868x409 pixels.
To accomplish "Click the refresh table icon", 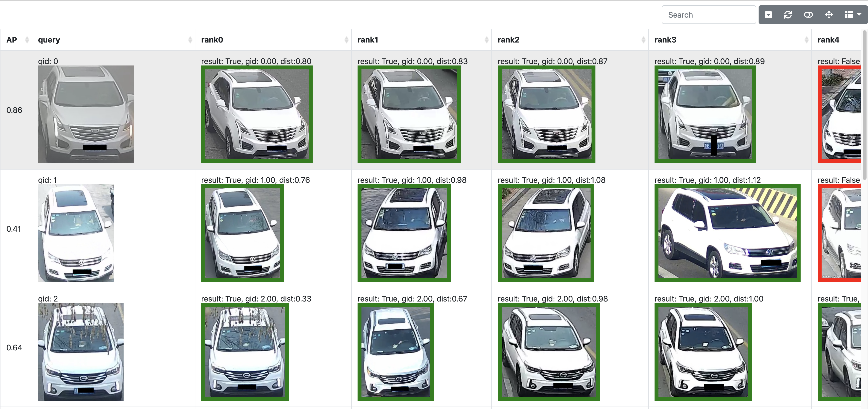I will pos(788,15).
